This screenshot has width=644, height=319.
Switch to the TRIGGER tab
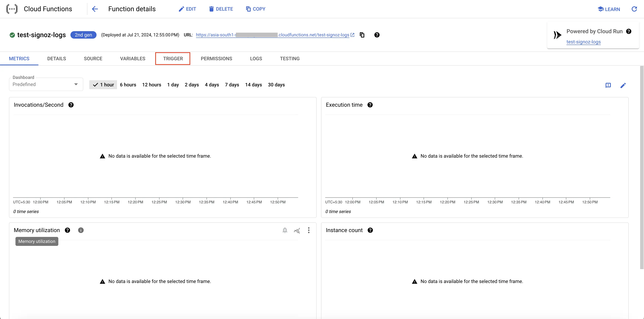coord(173,59)
